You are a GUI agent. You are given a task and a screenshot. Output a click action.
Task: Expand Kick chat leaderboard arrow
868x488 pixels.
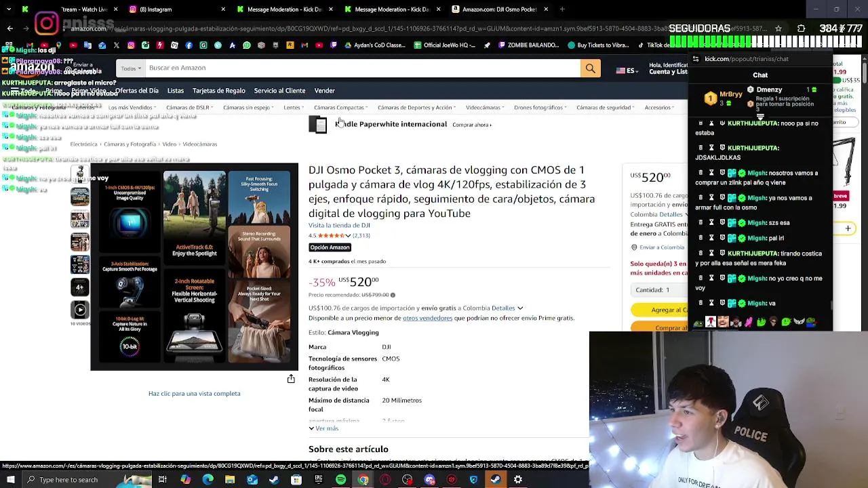click(x=760, y=117)
